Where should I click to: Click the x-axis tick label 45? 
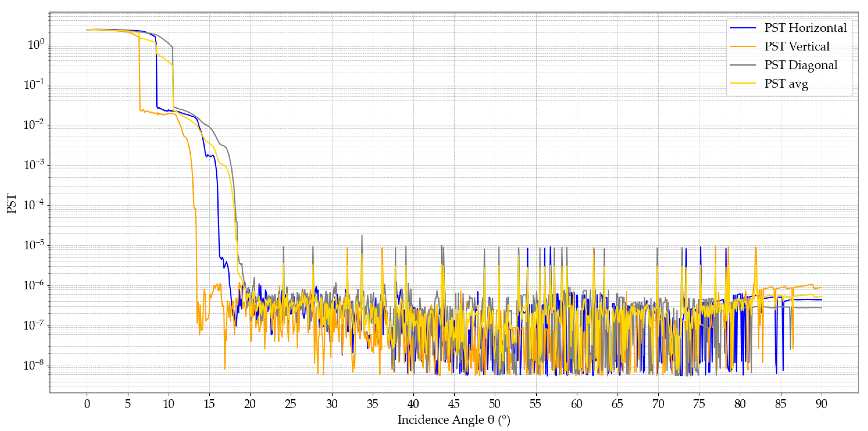coord(454,403)
